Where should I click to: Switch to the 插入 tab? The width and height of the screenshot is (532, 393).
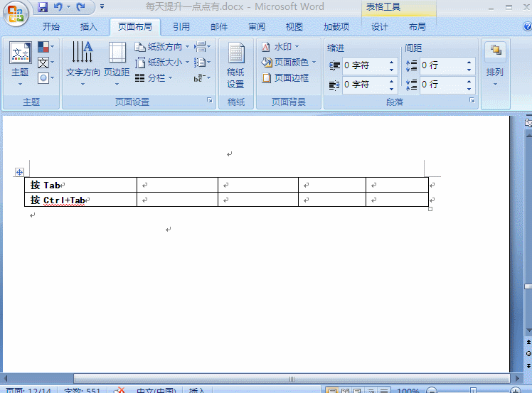point(89,27)
